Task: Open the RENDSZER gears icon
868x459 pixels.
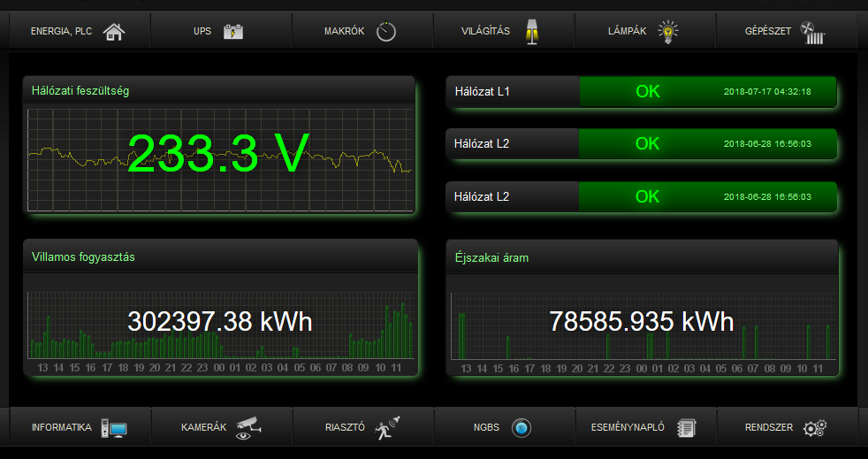Action: click(x=814, y=428)
